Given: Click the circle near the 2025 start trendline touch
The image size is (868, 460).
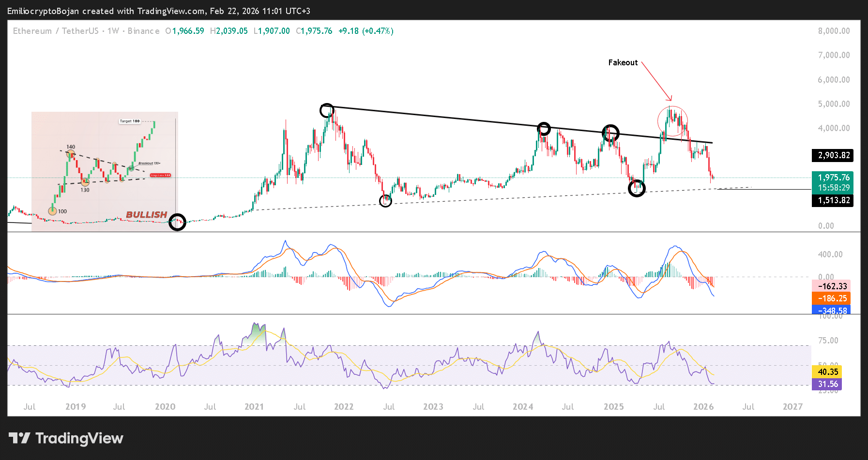Looking at the screenshot, I should 610,133.
